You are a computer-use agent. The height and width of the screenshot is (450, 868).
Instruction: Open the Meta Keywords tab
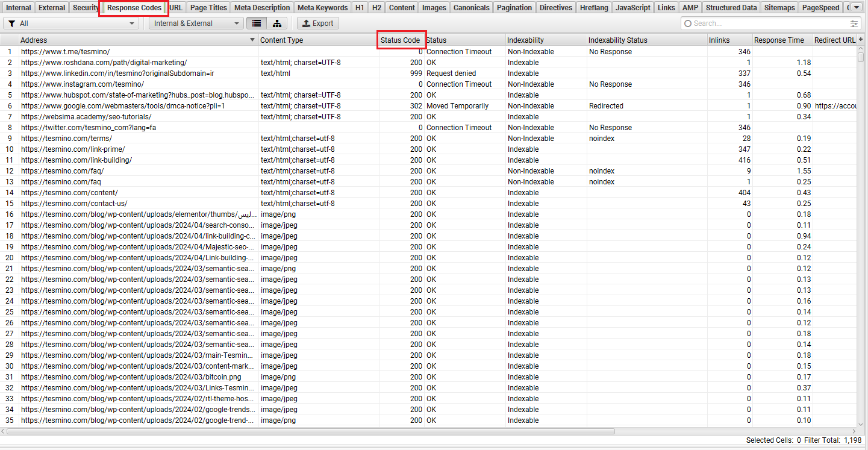coord(322,8)
